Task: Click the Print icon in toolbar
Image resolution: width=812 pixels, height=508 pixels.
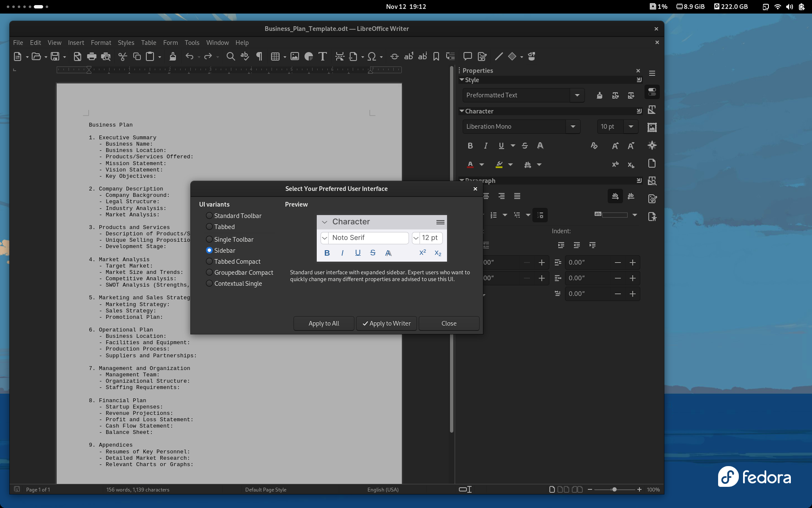Action: click(91, 56)
